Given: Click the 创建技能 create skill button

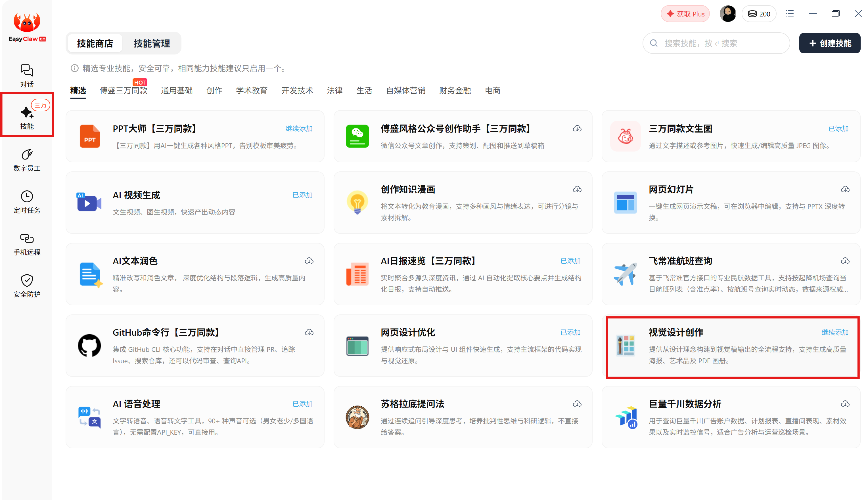Looking at the screenshot, I should point(829,43).
